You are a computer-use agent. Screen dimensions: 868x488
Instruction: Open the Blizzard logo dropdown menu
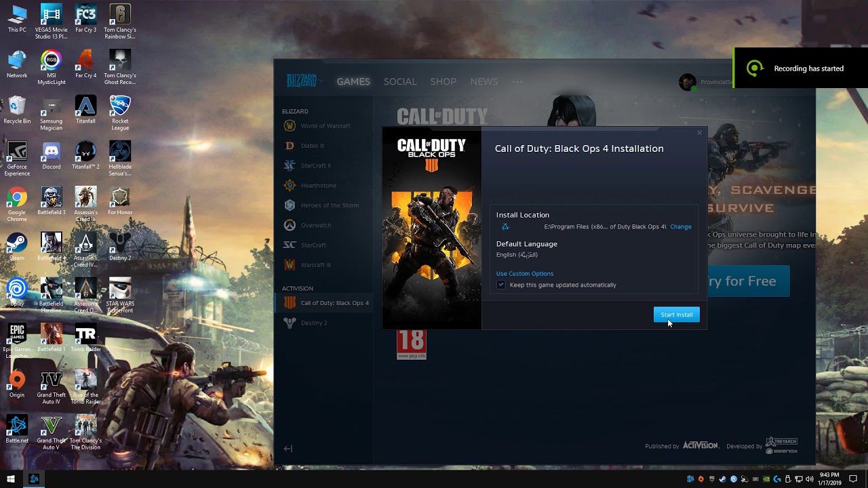point(304,81)
